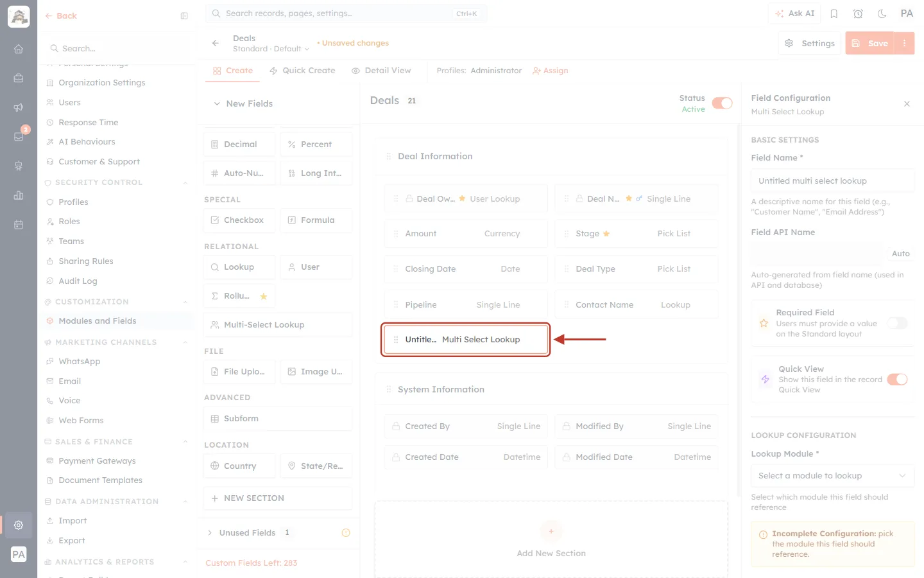Viewport: 924px width, 578px height.
Task: Disable the Quick View toggle
Action: tap(898, 380)
